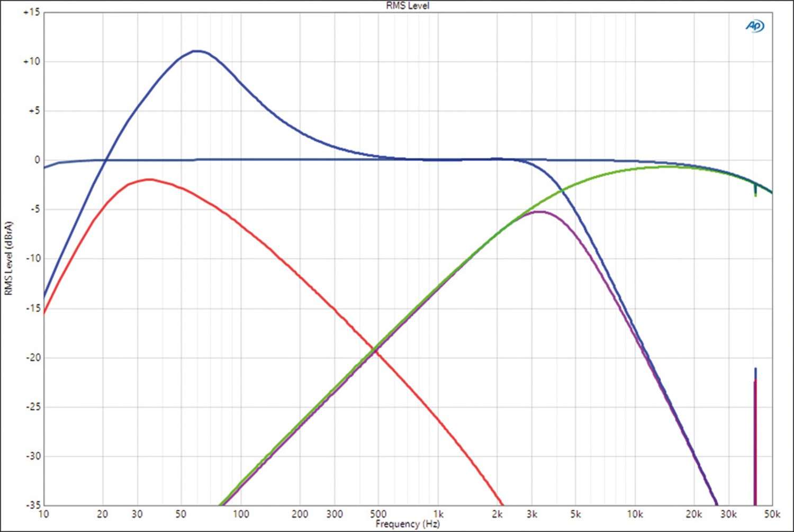794x532 pixels.
Task: Click the '20k' frequency axis label
Action: 694,514
